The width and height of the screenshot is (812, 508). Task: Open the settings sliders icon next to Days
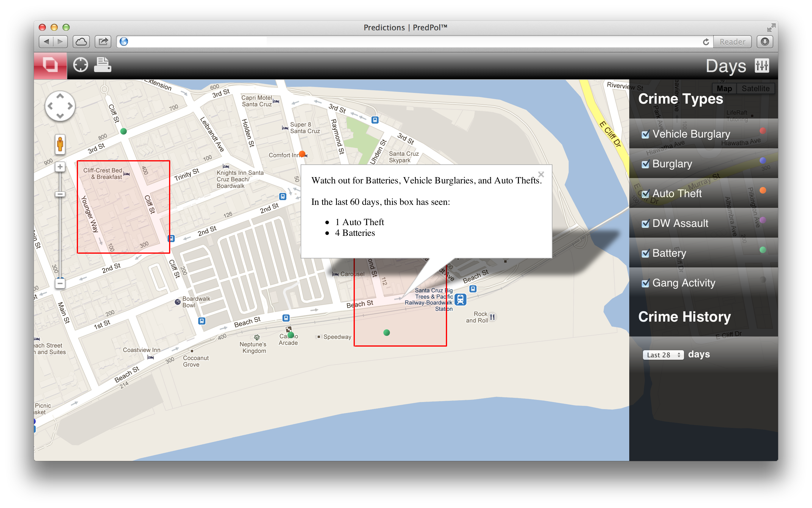(x=762, y=65)
